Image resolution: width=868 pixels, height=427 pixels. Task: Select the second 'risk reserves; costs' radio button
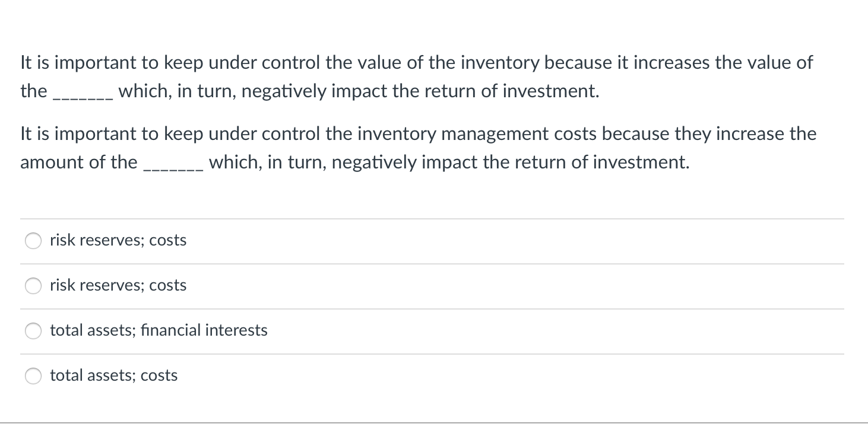click(33, 286)
